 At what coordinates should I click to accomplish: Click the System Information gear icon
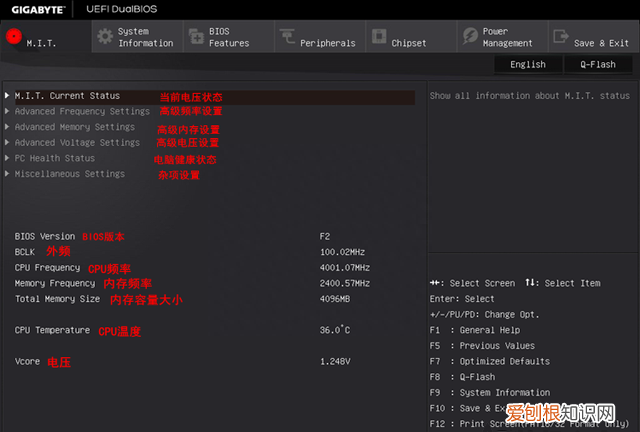click(x=105, y=37)
